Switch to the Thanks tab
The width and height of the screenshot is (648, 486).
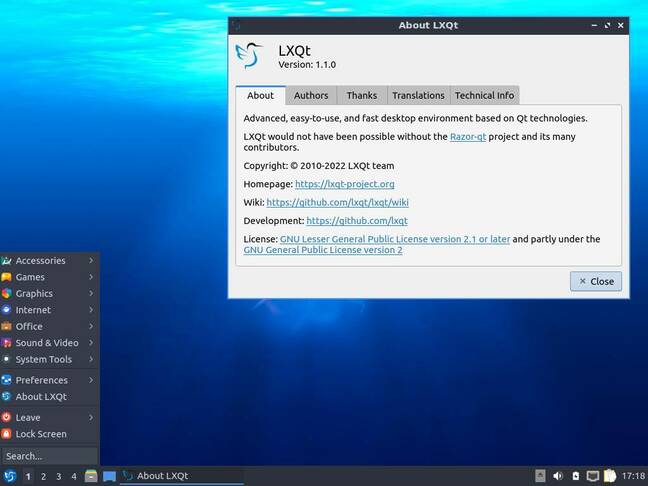click(362, 95)
